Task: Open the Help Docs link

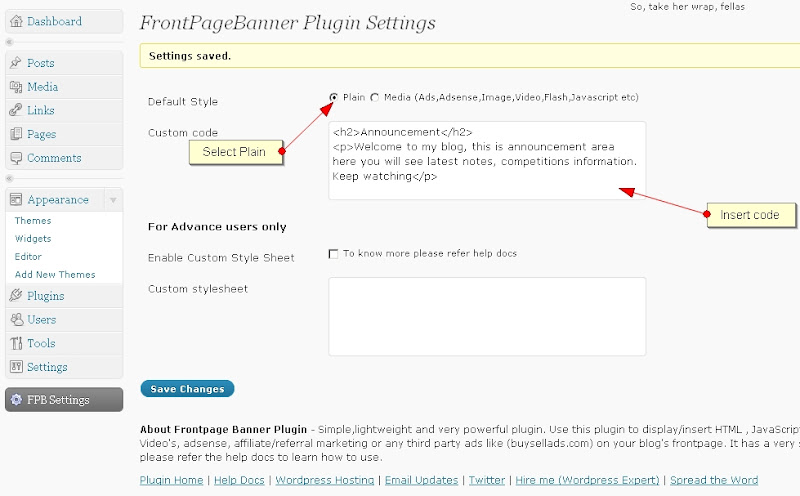Action: [x=239, y=480]
